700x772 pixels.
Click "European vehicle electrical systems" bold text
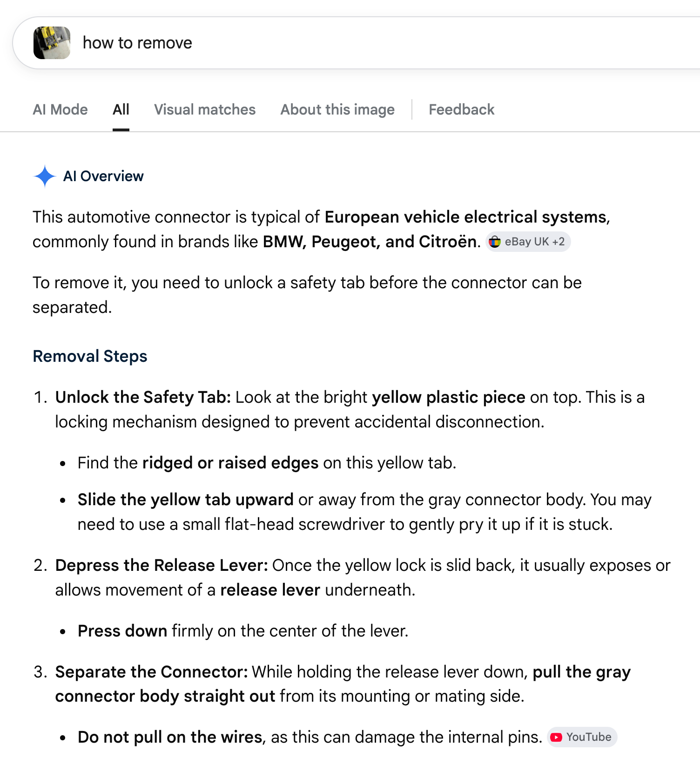465,217
